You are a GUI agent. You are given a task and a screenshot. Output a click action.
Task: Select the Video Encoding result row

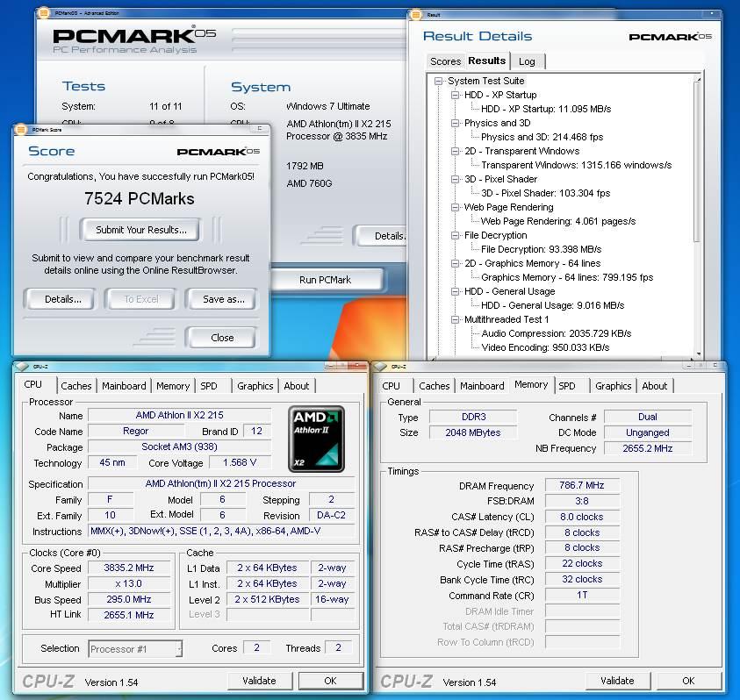pos(545,347)
